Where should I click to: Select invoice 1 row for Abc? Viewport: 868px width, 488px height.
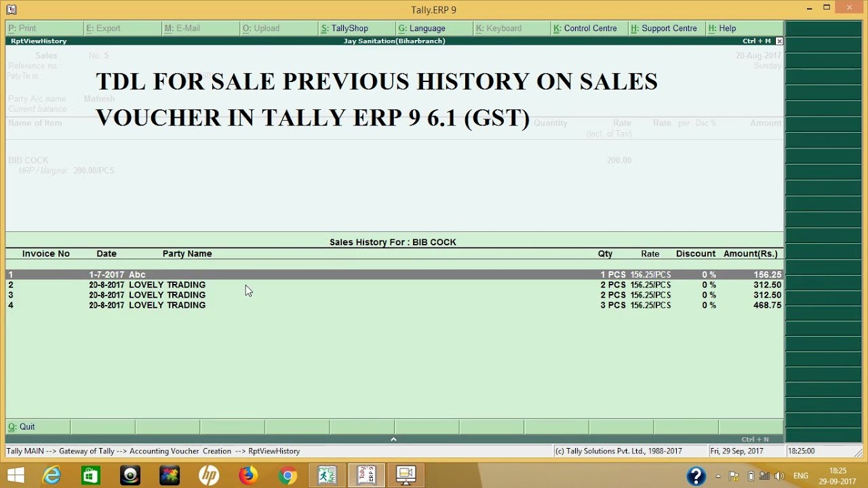[395, 274]
